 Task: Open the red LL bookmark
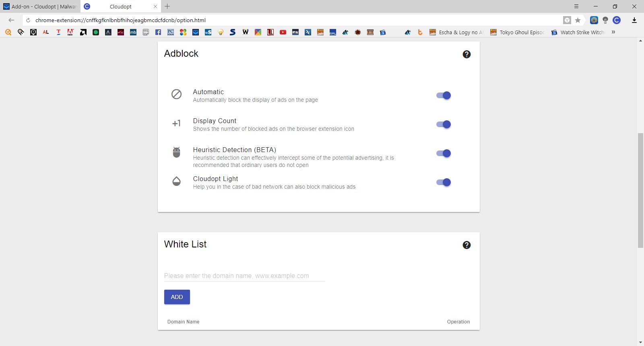pos(270,32)
